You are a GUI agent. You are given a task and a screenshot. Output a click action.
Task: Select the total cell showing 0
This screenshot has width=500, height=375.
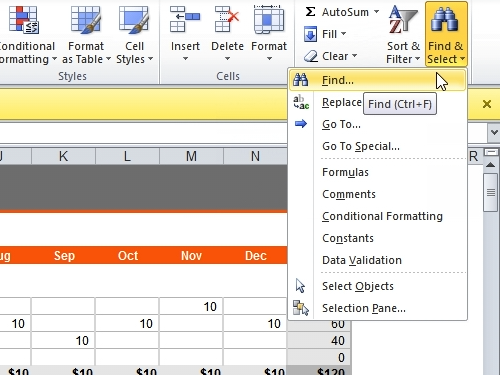pos(319,357)
